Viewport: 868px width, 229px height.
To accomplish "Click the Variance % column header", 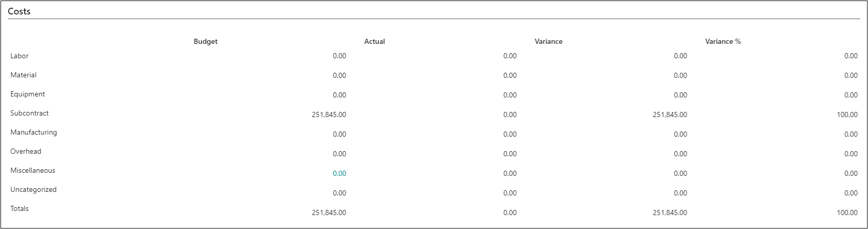I will click(x=723, y=41).
